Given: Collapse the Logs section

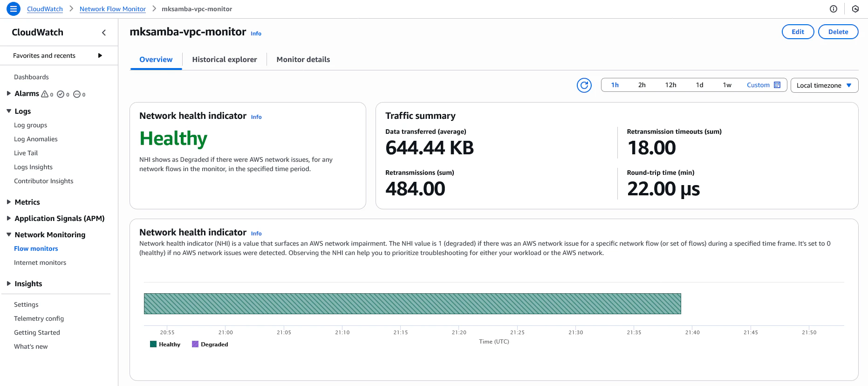Looking at the screenshot, I should [9, 111].
